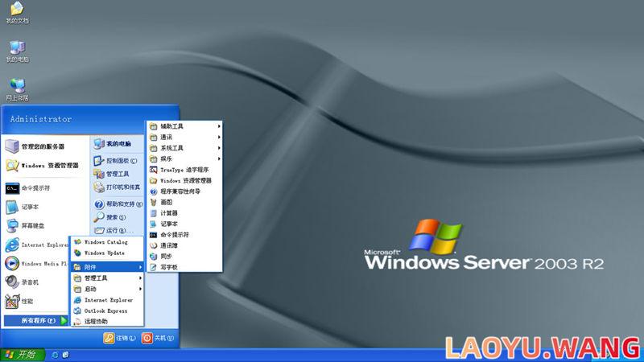
Task: Open Windows 资源管理器 in the accessories submenu
Action: click(184, 180)
